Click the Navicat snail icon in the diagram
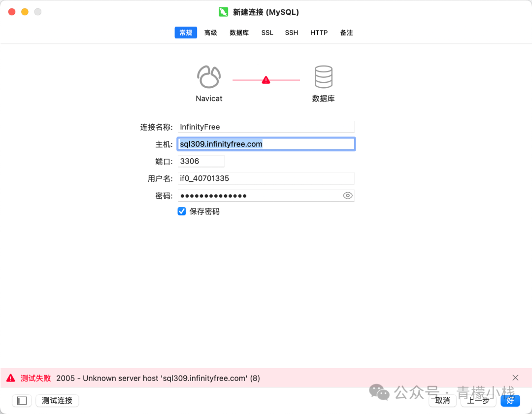 209,77
